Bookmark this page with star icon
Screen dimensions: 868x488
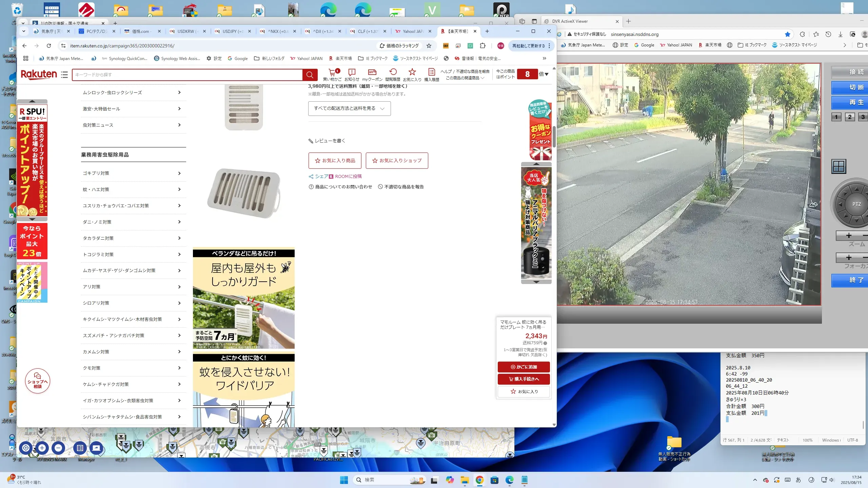pos(429,46)
